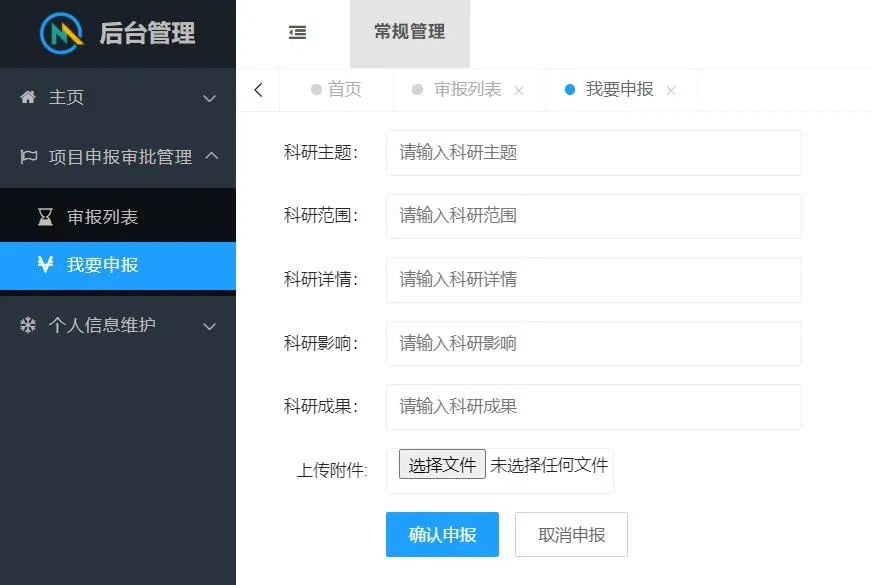Switch to the 审报列表 tab
The width and height of the screenshot is (873, 585).
468,90
